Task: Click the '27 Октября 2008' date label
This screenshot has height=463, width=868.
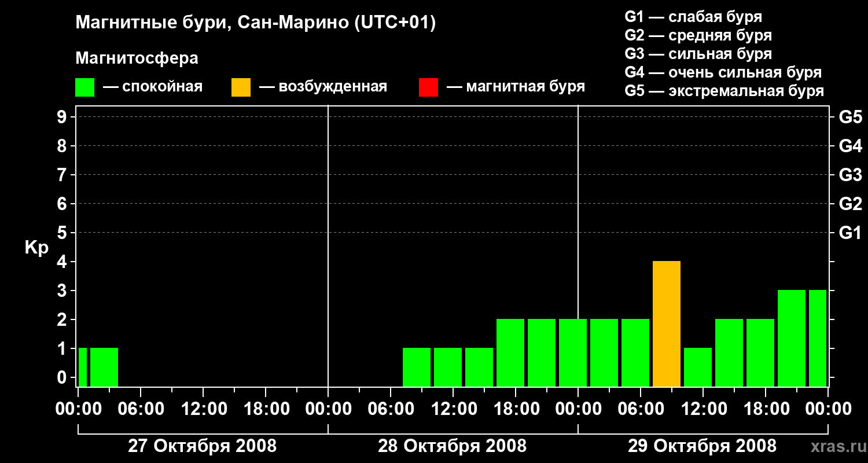Action: (x=202, y=446)
